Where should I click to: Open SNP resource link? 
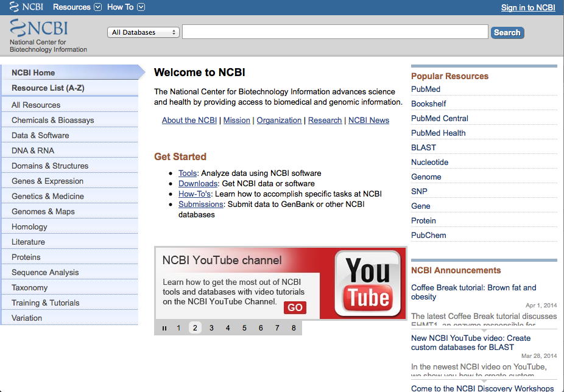[419, 191]
